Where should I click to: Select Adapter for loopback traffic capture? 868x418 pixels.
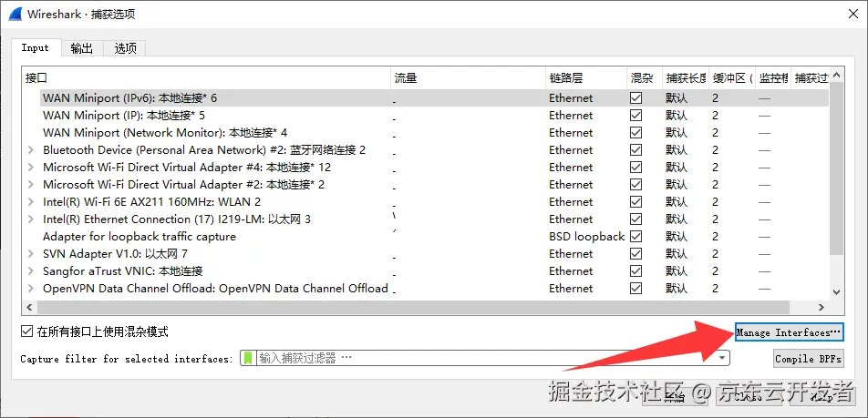click(139, 236)
